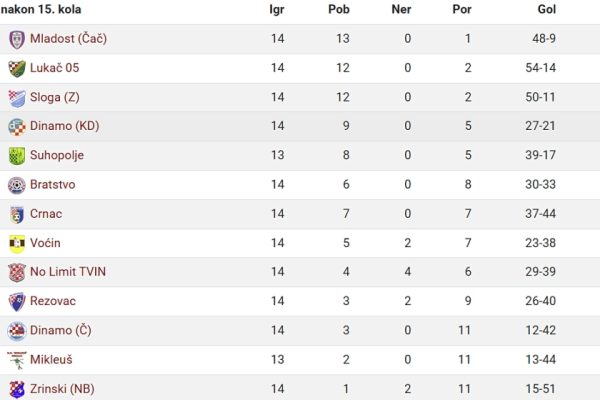The height and width of the screenshot is (400, 600).
Task: Click the No Limit TVIN crest
Action: pos(17,273)
